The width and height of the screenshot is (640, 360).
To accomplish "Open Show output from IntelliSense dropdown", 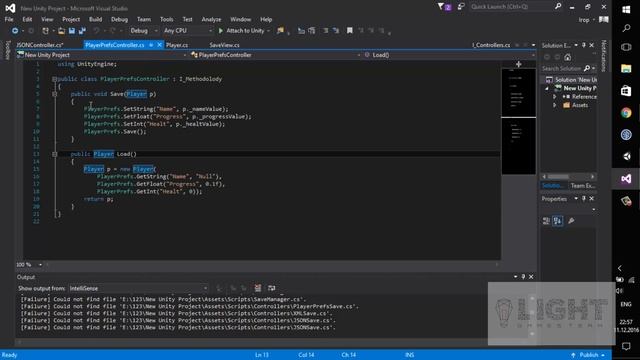I will (x=138, y=288).
